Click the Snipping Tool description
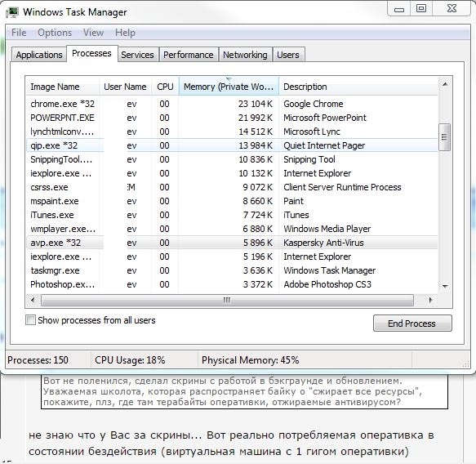The height and width of the screenshot is (464, 476). coord(309,159)
